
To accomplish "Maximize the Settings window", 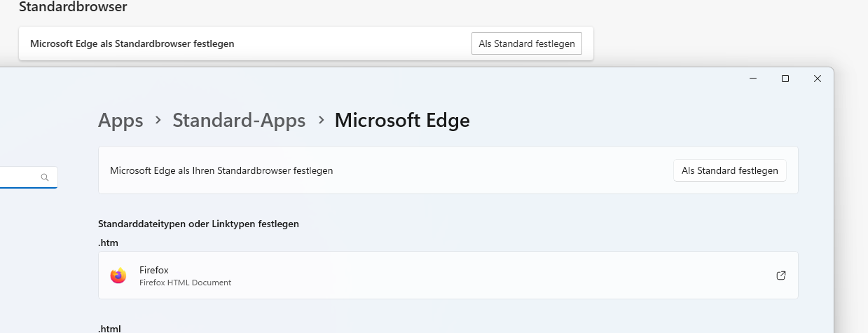I will click(785, 79).
